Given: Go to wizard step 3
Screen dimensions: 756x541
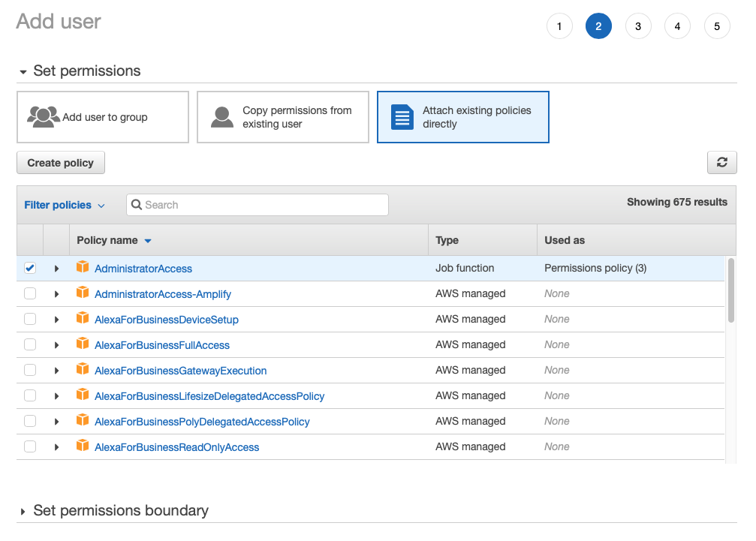Looking at the screenshot, I should [x=638, y=26].
